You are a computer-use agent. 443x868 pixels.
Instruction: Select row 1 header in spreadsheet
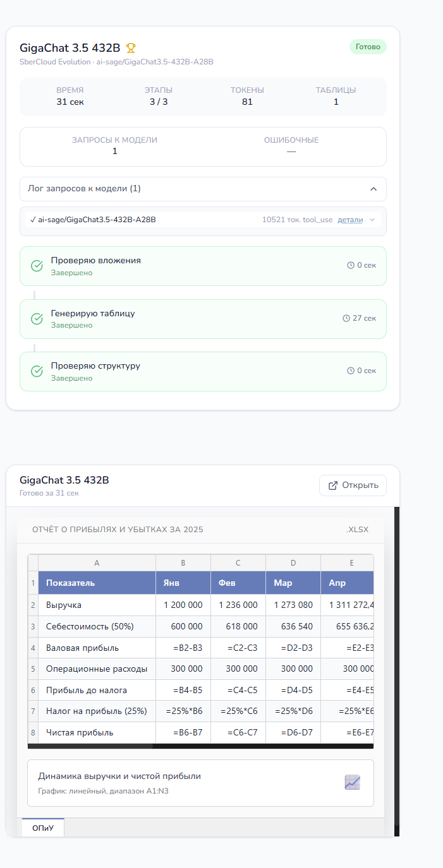click(x=33, y=583)
